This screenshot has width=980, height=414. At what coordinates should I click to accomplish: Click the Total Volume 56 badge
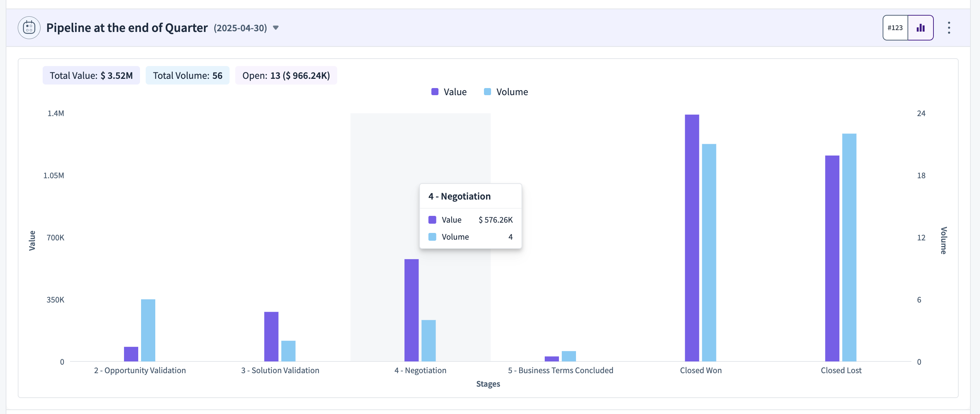pyautogui.click(x=188, y=75)
